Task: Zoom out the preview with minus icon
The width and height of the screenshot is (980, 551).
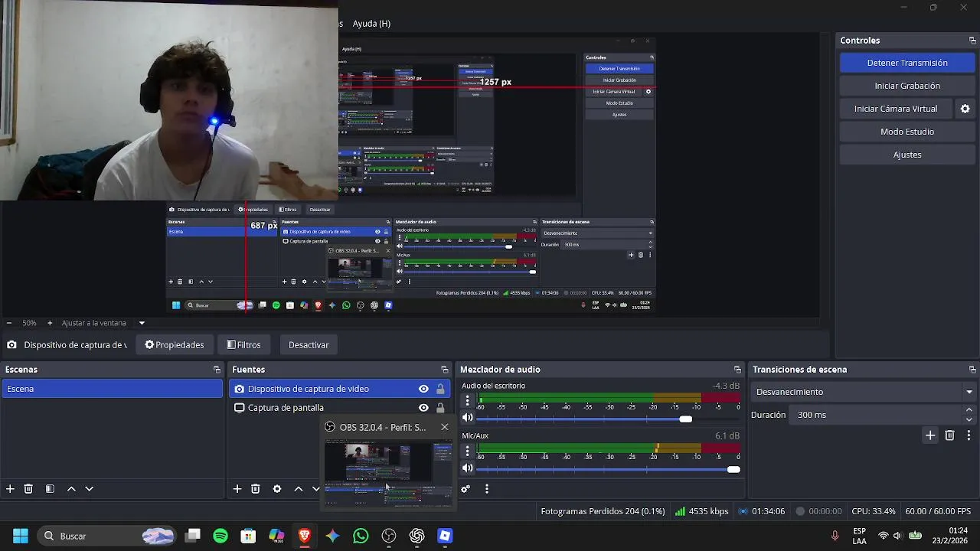Action: (x=8, y=323)
